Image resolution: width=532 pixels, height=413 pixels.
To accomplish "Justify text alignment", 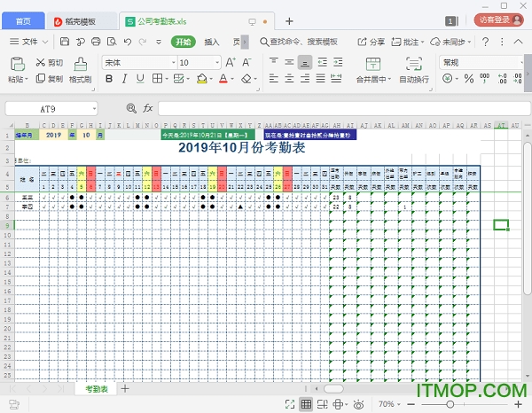I will [320, 79].
